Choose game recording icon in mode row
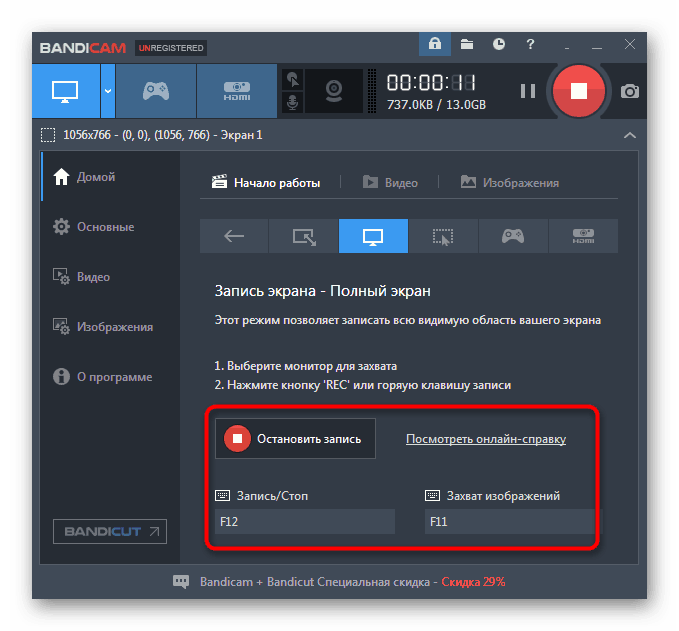 tap(513, 236)
